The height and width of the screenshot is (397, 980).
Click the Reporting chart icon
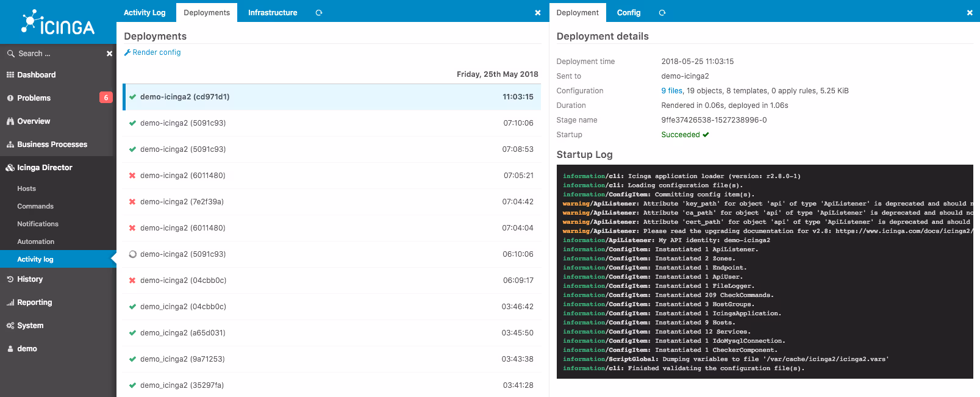[10, 302]
